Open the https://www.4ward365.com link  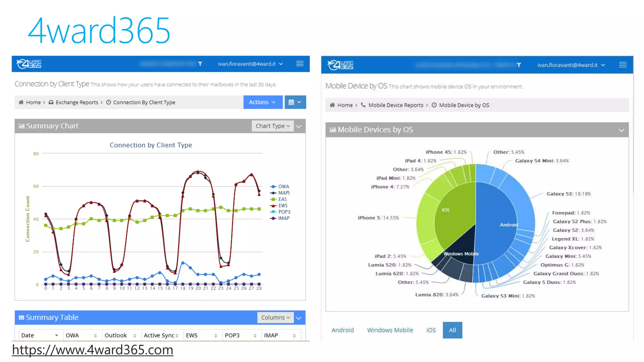(92, 350)
